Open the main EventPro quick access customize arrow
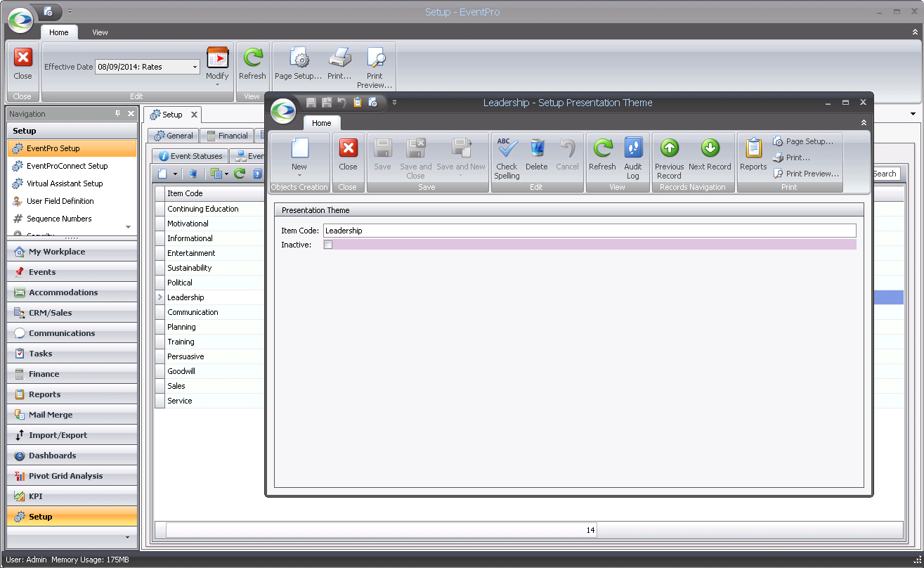Screen dimensions: 924x568 [x=70, y=12]
